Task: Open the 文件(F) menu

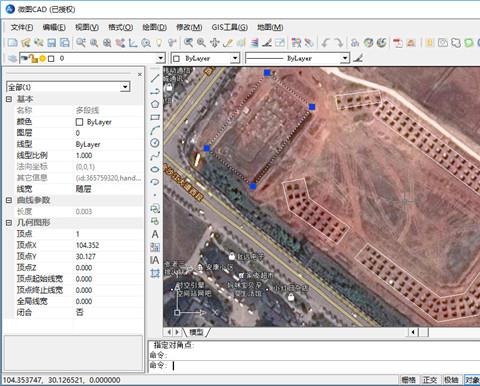Action: [x=22, y=27]
